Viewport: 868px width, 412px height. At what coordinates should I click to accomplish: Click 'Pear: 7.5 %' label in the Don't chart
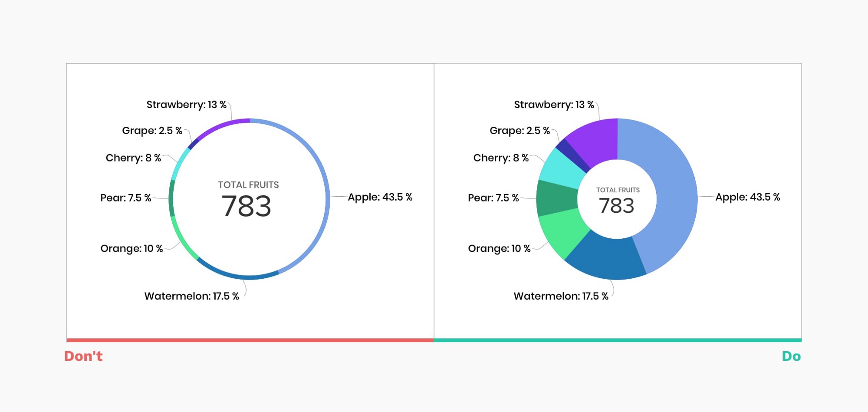coord(125,198)
